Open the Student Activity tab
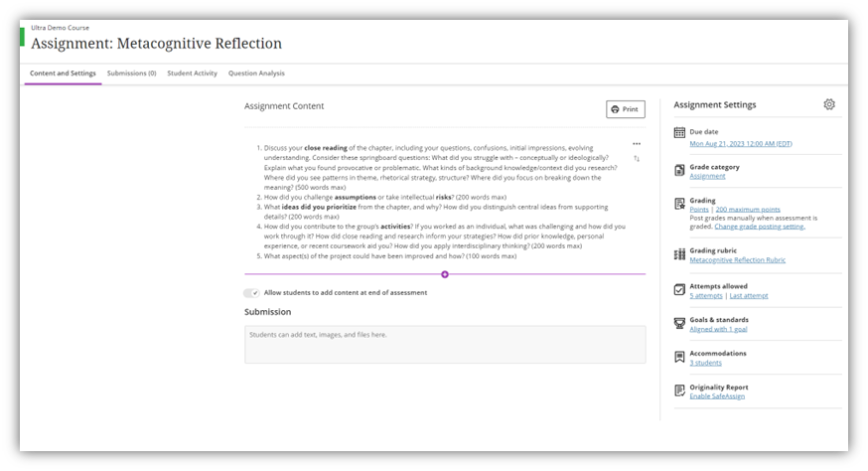 coord(192,74)
